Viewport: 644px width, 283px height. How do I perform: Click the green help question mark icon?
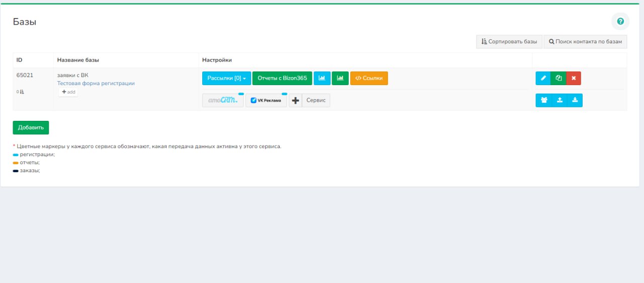(x=620, y=21)
